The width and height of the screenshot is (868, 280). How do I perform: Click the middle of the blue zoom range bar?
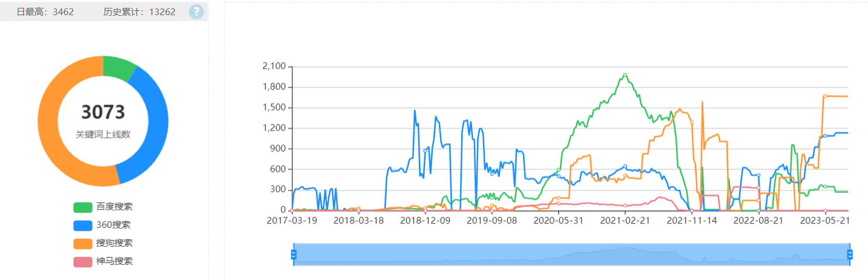click(572, 255)
